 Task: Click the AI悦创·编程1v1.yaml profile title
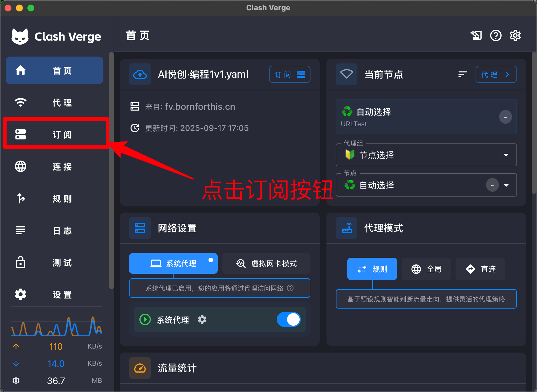[x=203, y=74]
